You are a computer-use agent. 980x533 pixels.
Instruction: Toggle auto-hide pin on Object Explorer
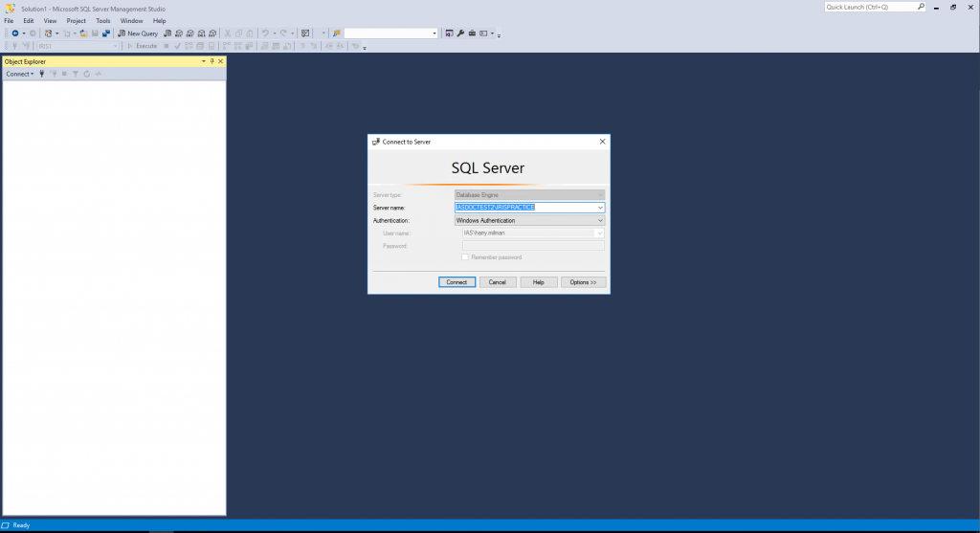click(x=212, y=61)
